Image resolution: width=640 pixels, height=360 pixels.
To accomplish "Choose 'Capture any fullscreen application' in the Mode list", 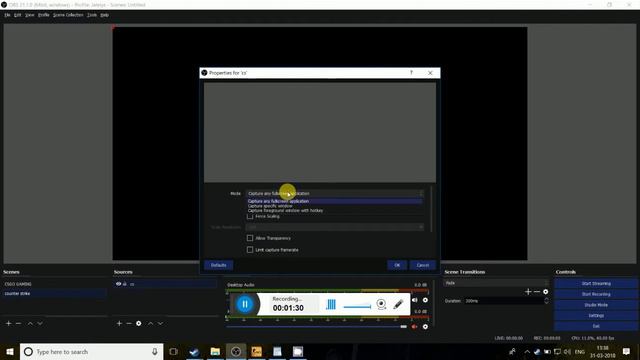I will tap(335, 201).
